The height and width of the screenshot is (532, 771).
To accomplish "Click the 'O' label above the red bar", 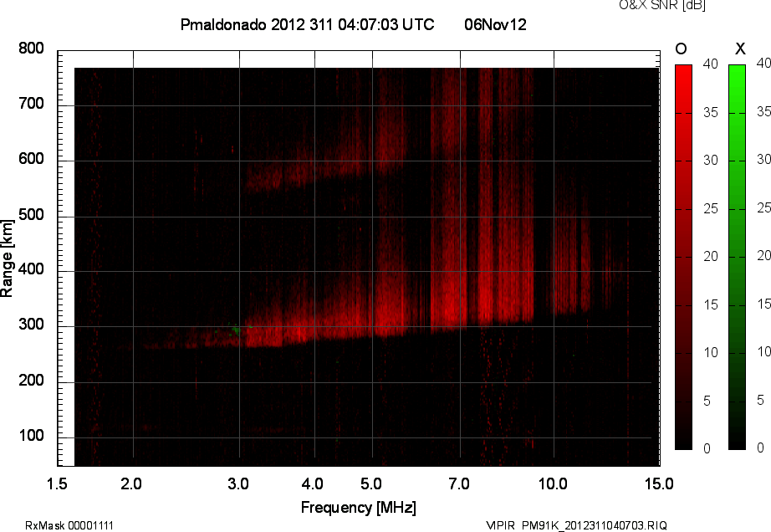I will (x=681, y=49).
